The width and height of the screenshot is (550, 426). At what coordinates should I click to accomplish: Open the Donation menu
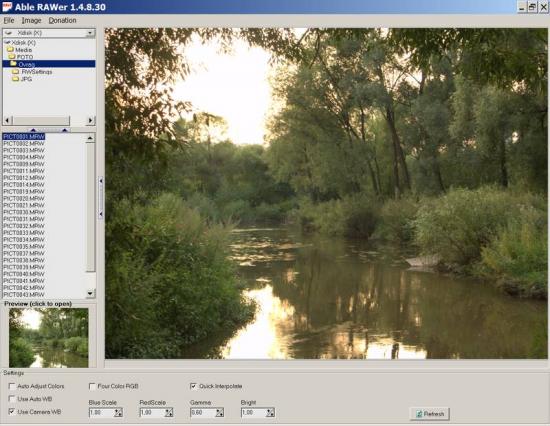coord(62,20)
